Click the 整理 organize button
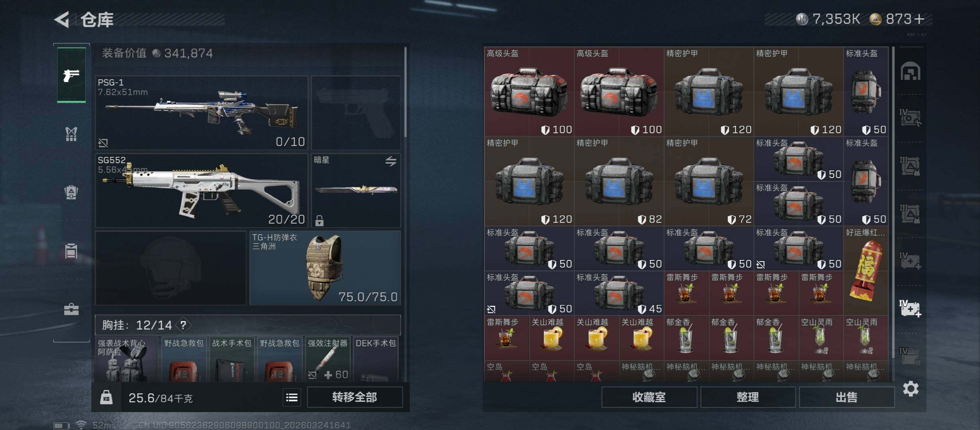 tap(748, 397)
